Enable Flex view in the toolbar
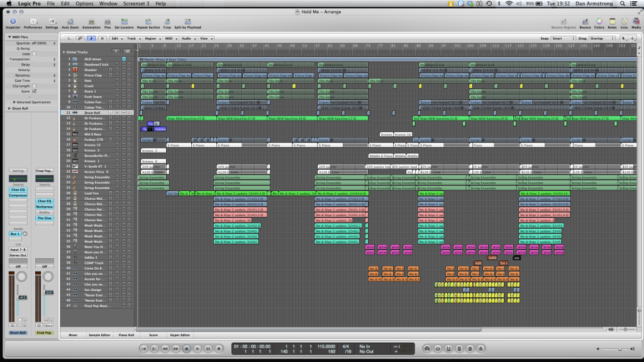The width and height of the screenshot is (644, 362). tap(108, 23)
